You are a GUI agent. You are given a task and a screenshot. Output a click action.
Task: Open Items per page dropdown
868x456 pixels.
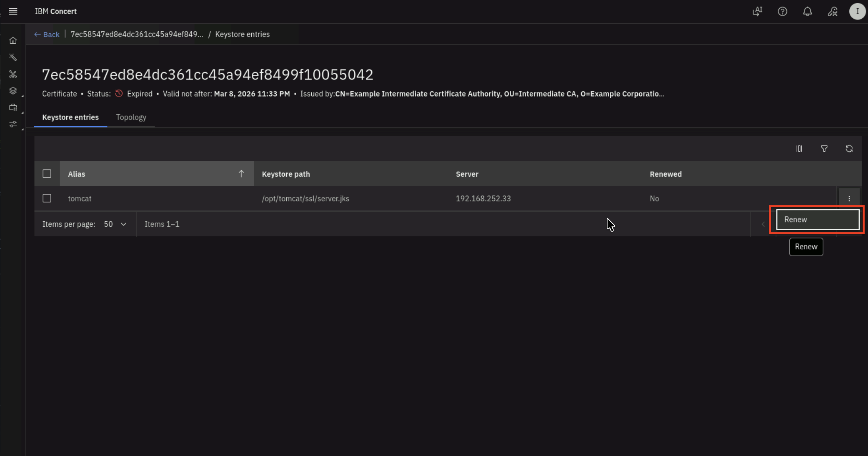pyautogui.click(x=115, y=224)
